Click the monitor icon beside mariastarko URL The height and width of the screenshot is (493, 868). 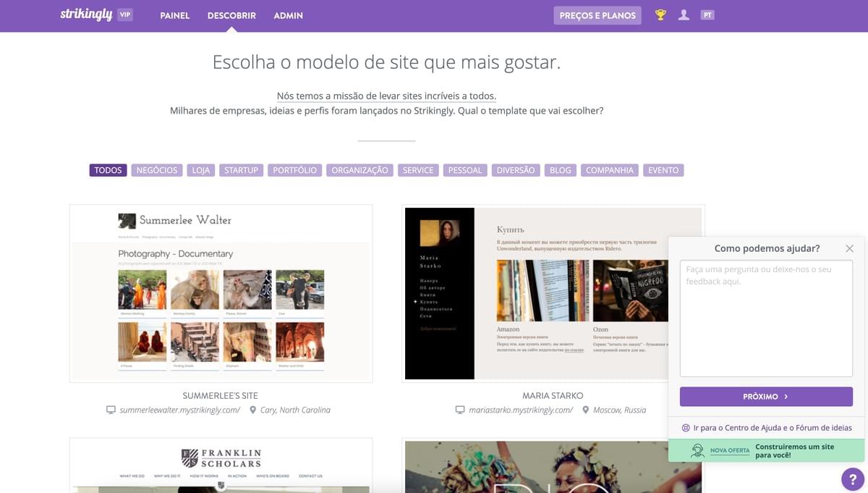coord(460,410)
